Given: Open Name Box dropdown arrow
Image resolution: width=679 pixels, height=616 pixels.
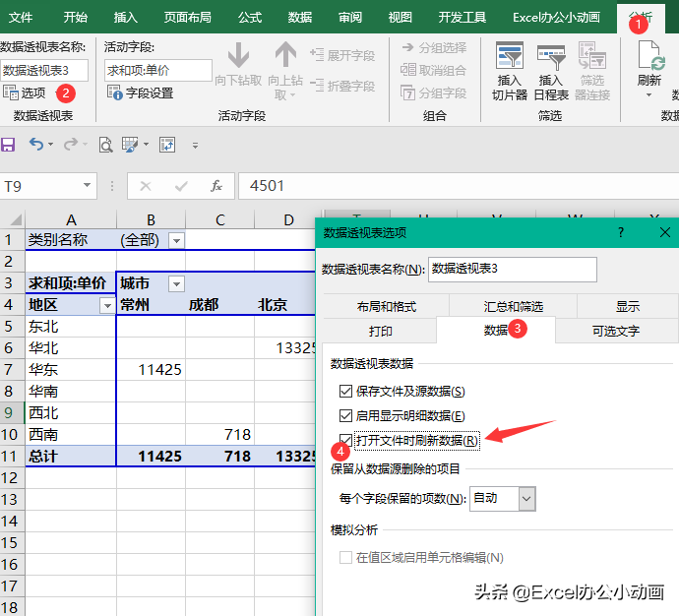Looking at the screenshot, I should click(x=87, y=185).
